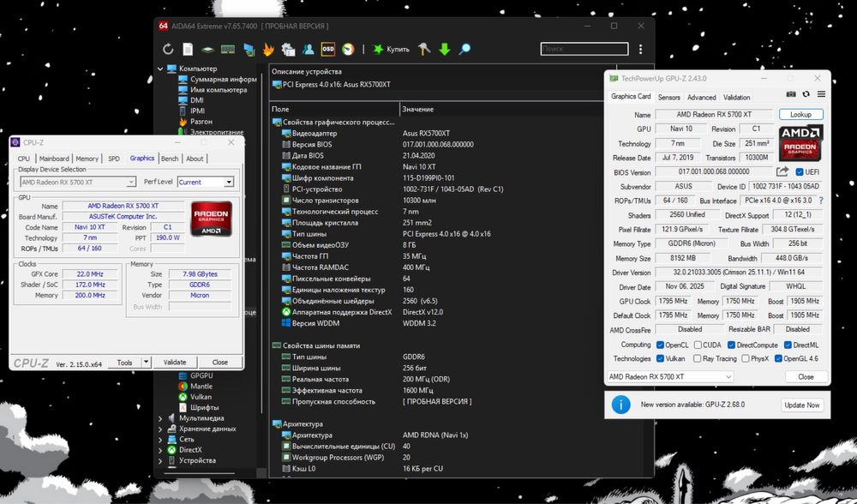Toggle the Vulkan checkbox in GPU-Z

point(660,358)
